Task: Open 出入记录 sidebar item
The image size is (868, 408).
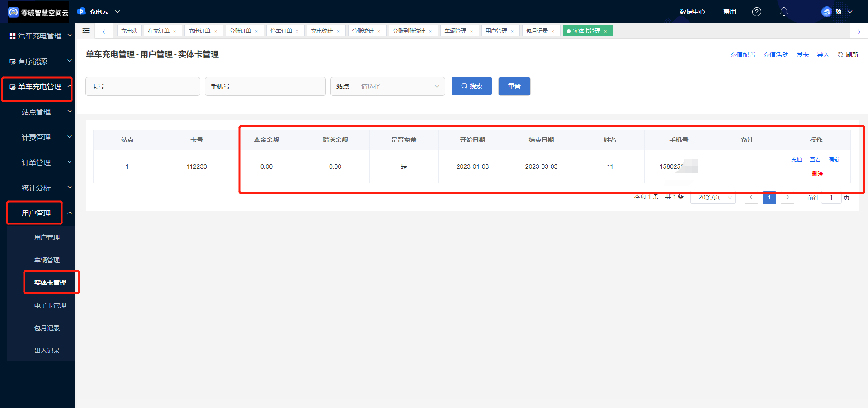Action: (47, 351)
